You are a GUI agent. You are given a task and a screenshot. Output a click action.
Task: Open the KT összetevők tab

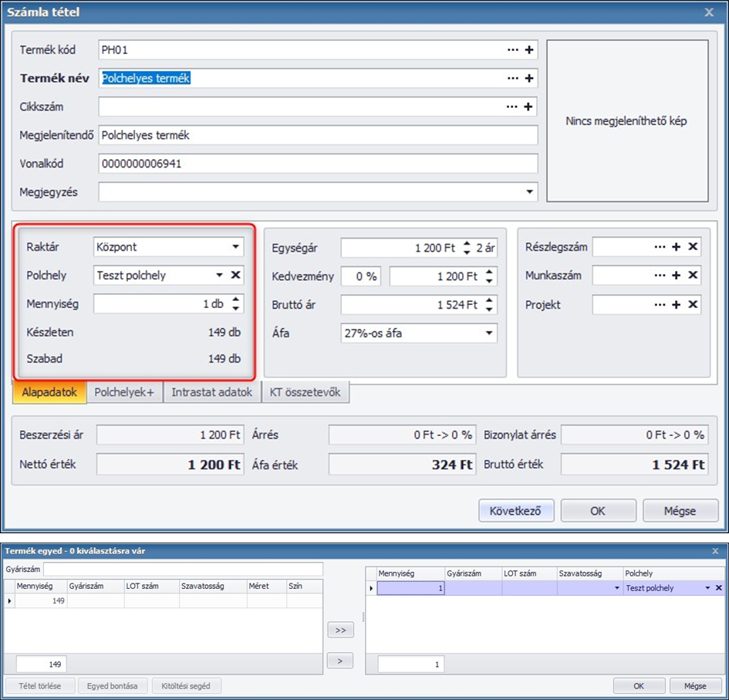click(x=305, y=392)
